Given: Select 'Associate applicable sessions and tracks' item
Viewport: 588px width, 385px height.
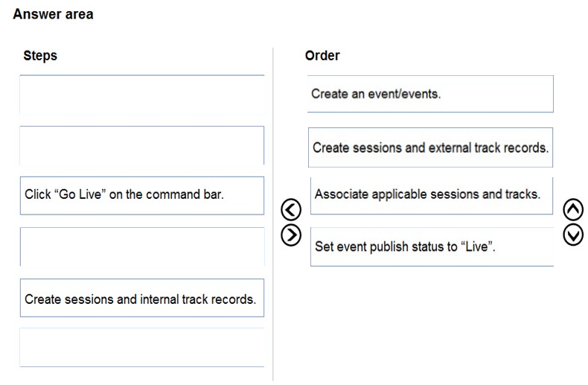Looking at the screenshot, I should tap(432, 196).
